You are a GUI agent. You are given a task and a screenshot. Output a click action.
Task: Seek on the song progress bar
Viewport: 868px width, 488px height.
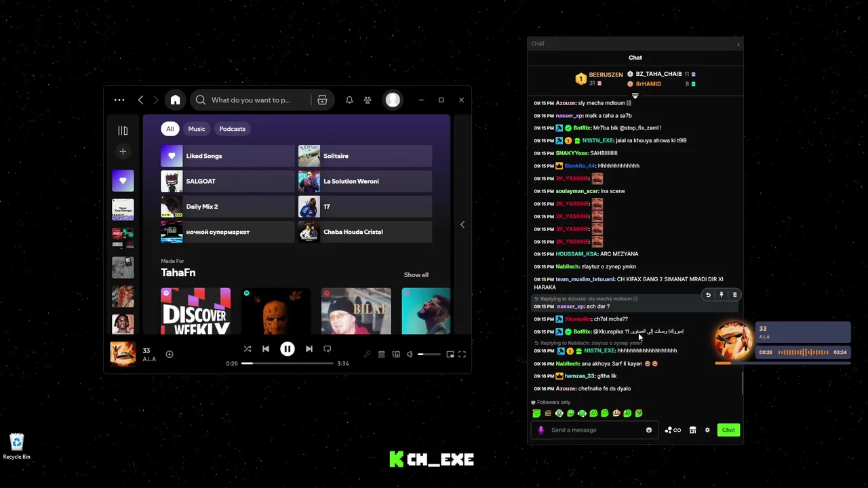(x=288, y=364)
